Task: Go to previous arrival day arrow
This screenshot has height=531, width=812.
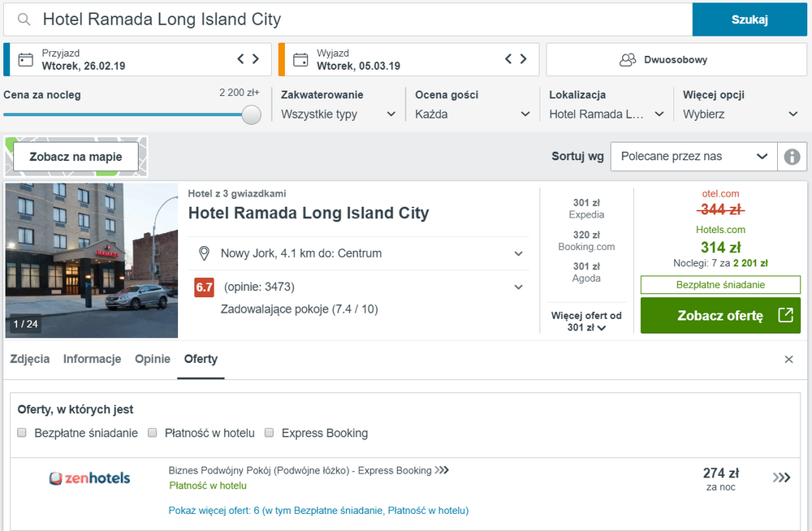Action: [240, 59]
